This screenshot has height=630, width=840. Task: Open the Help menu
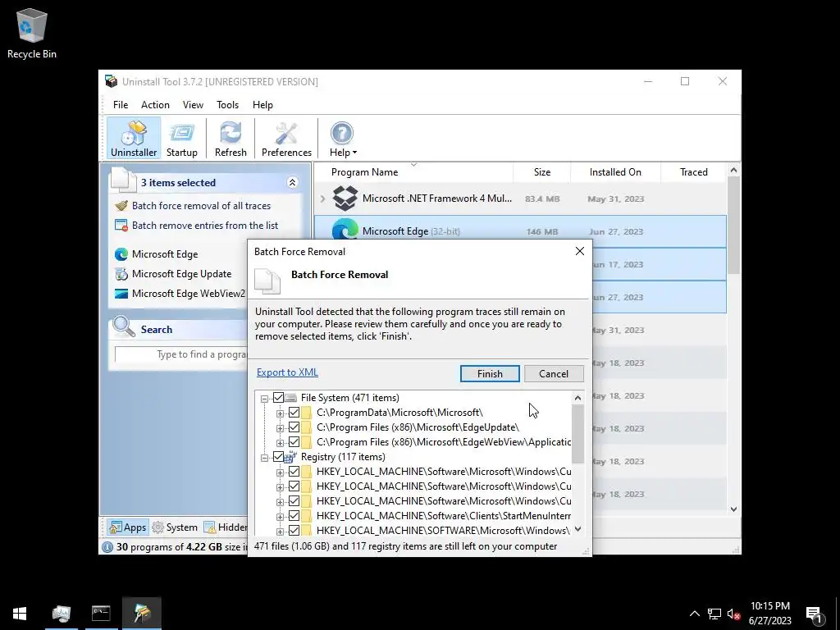262,105
